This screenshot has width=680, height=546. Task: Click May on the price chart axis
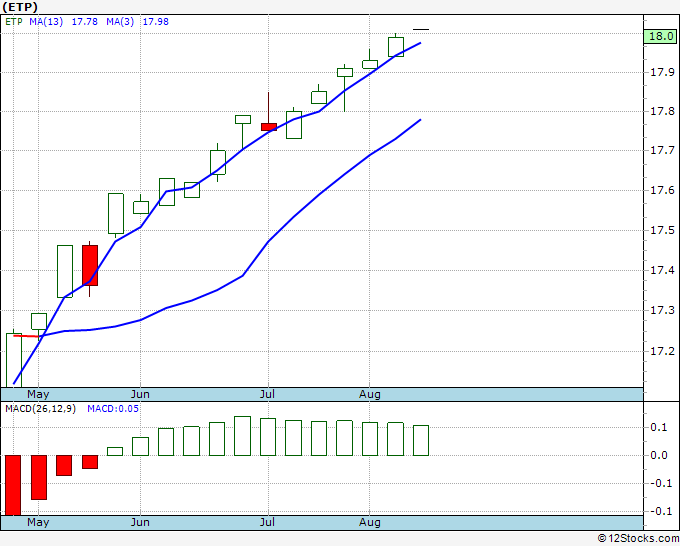tap(38, 395)
